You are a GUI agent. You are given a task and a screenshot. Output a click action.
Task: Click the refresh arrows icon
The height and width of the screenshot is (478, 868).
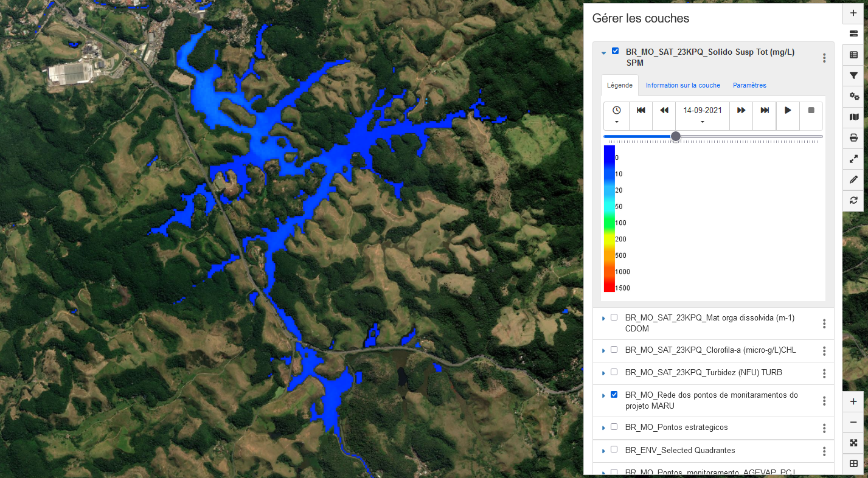[853, 200]
